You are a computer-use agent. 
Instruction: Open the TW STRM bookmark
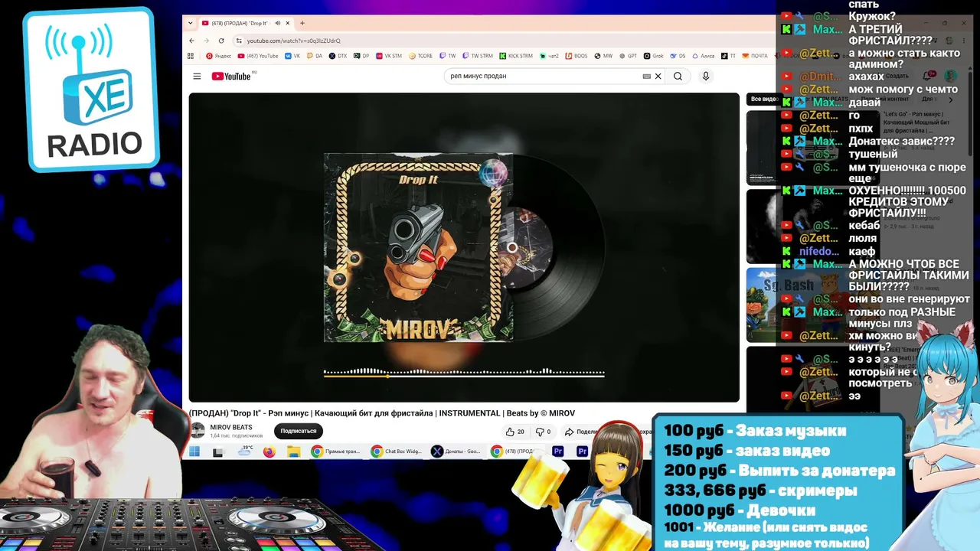[478, 56]
